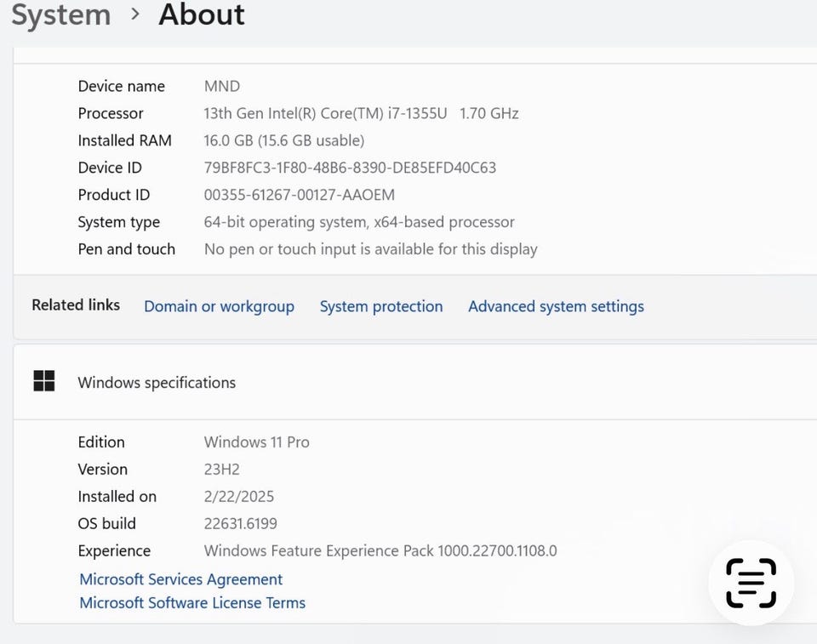
Task: Go back to System in breadcrumb
Action: tap(61, 14)
